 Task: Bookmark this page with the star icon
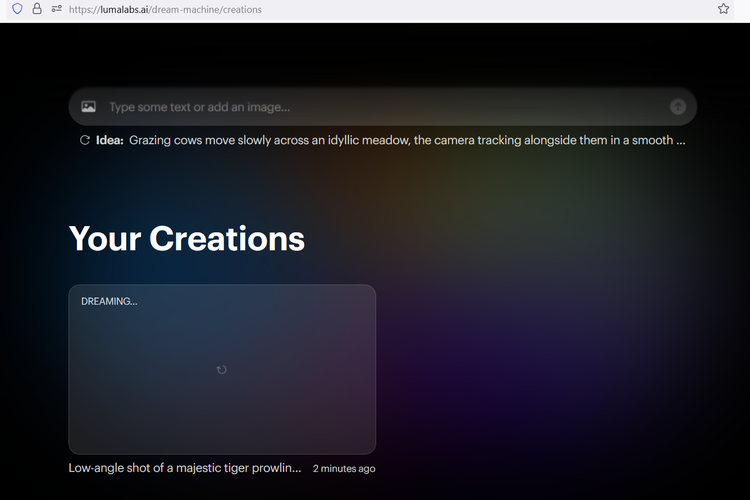pos(723,9)
